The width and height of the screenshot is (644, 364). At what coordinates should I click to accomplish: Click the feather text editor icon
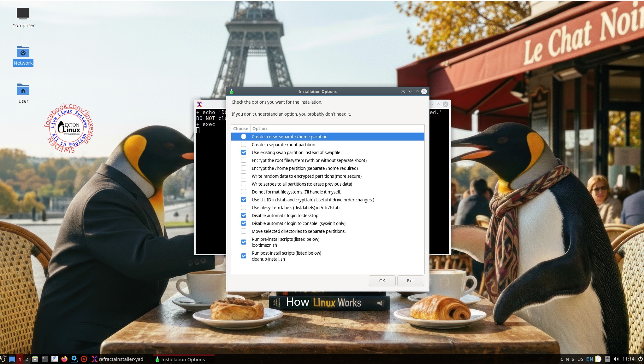[55, 359]
